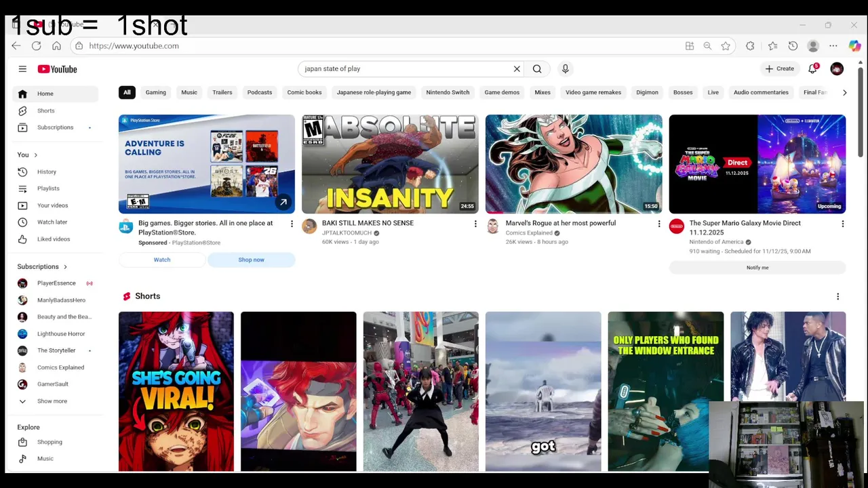The height and width of the screenshot is (488, 868).
Task: Open options menu for BAKI video
Action: point(475,224)
